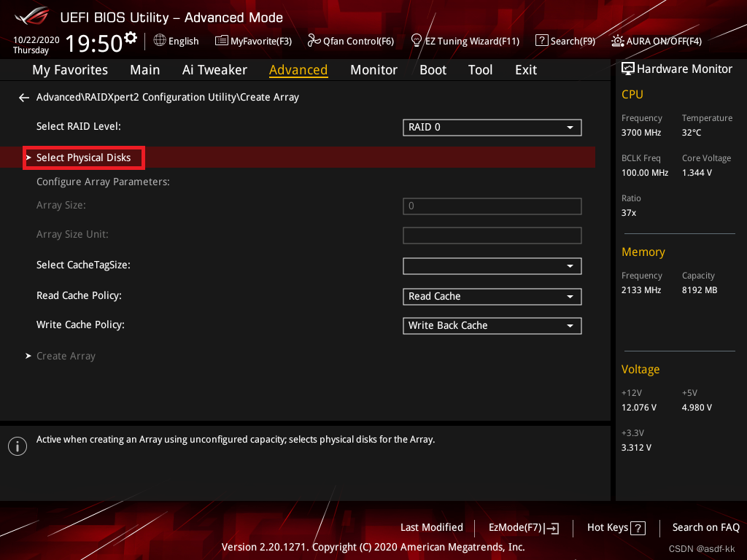Screen dimensions: 747x560
Task: Open Hot Keys help
Action: click(x=616, y=528)
